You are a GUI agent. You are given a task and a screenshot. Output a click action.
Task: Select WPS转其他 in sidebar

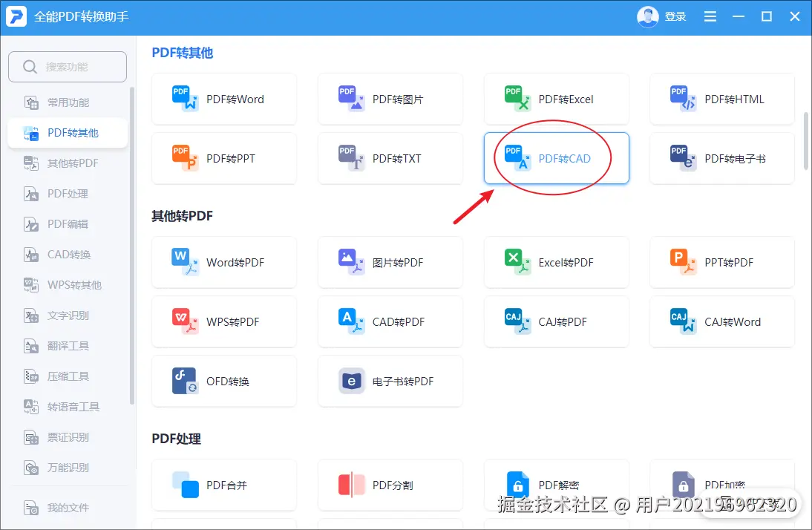[68, 285]
